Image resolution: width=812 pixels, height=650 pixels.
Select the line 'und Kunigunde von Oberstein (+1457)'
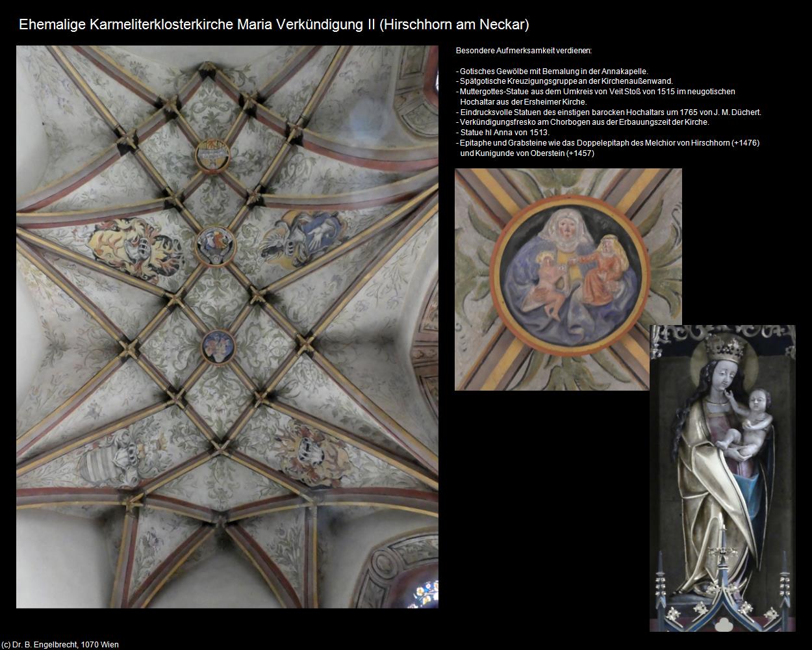tap(527, 153)
